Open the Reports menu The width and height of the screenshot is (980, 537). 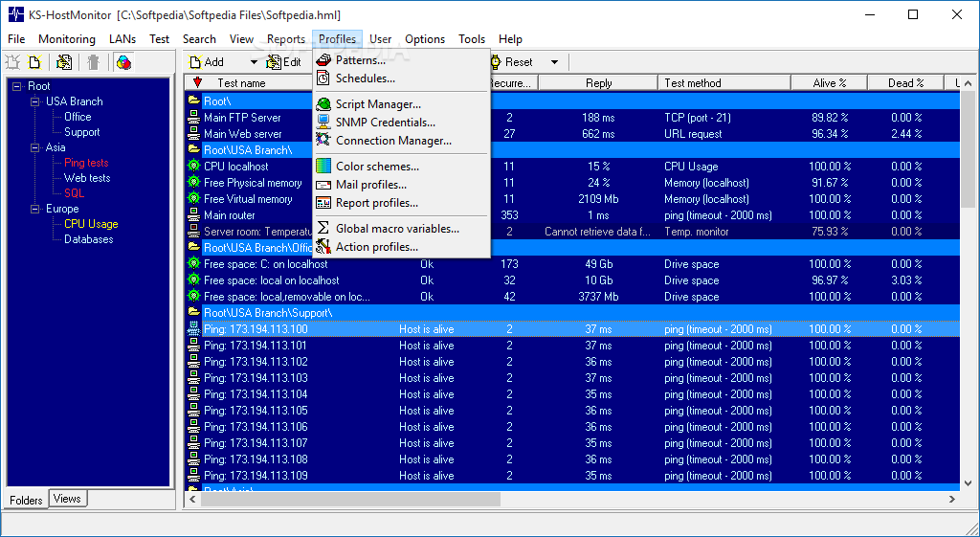click(286, 38)
